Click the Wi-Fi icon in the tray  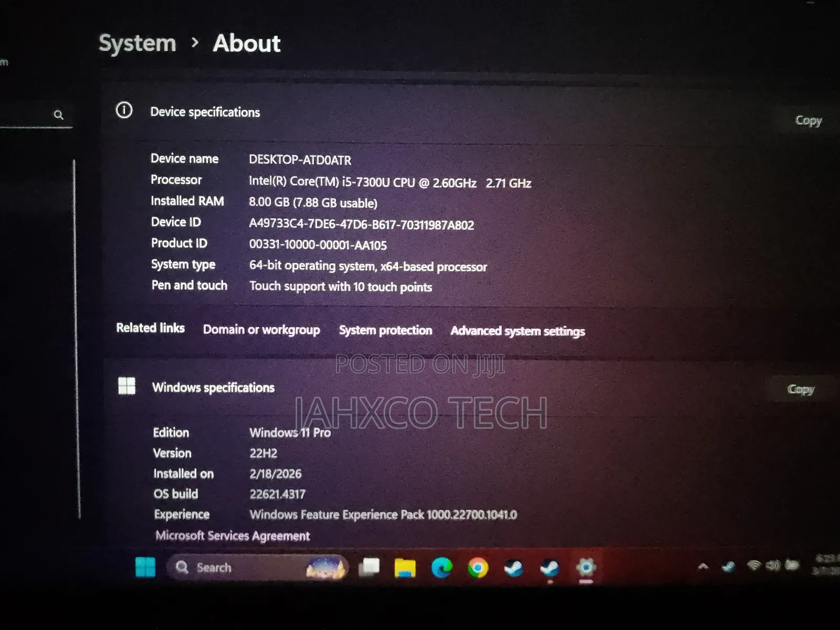click(x=754, y=565)
